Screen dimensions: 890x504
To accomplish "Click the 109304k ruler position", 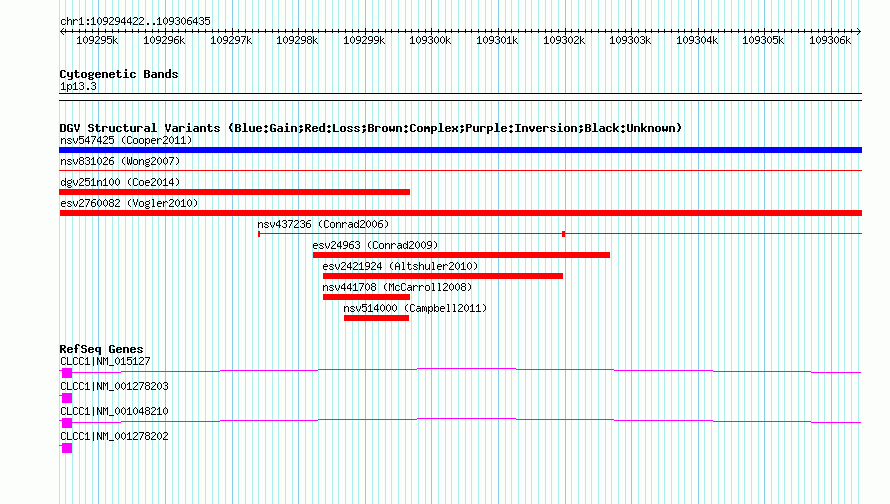I will tap(697, 40).
